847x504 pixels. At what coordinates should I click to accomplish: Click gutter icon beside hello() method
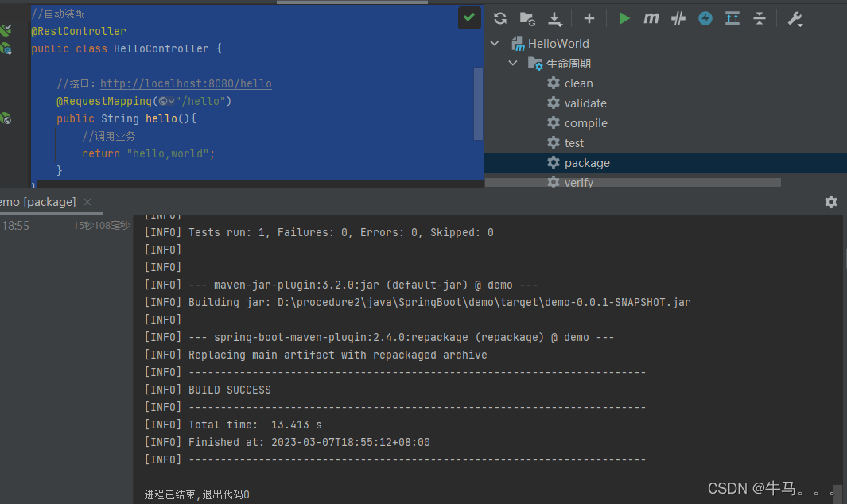pyautogui.click(x=6, y=118)
